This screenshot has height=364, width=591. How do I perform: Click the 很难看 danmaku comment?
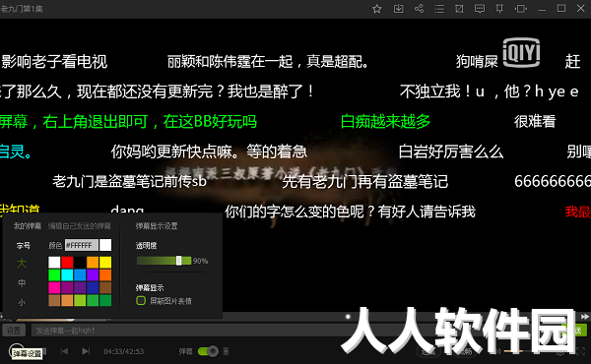click(x=535, y=122)
